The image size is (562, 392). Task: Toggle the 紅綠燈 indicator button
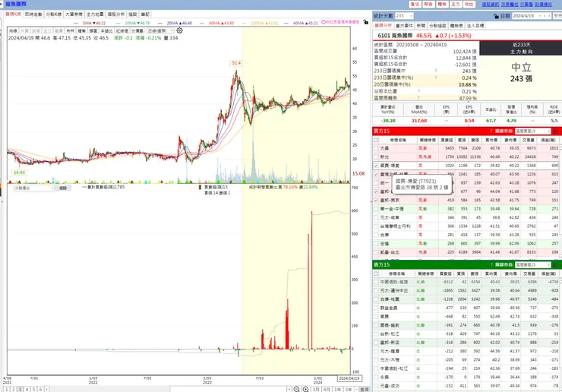(122, 31)
